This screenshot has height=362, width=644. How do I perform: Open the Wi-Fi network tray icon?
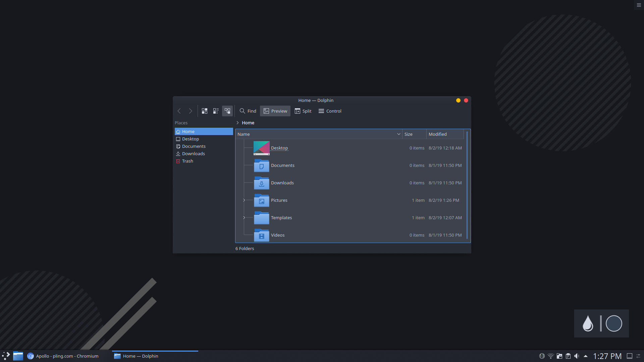point(550,356)
